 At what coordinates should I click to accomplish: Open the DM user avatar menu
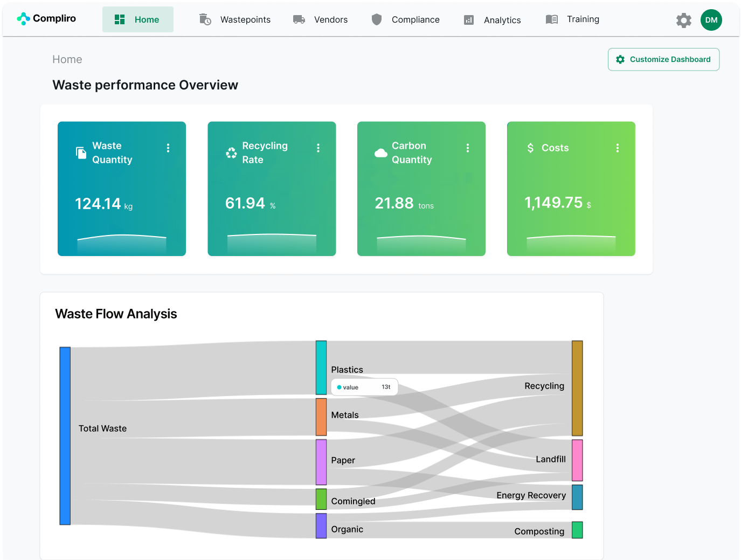point(711,20)
